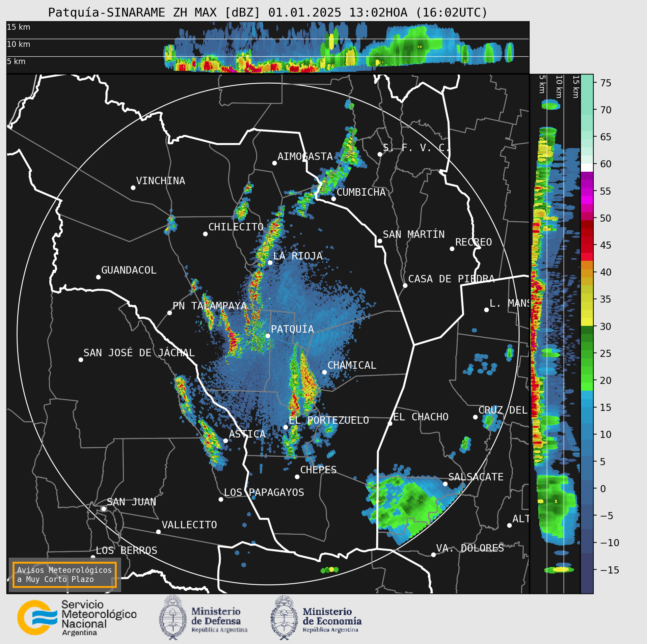Click the RECREO city label
This screenshot has height=644, width=647.
474,242
